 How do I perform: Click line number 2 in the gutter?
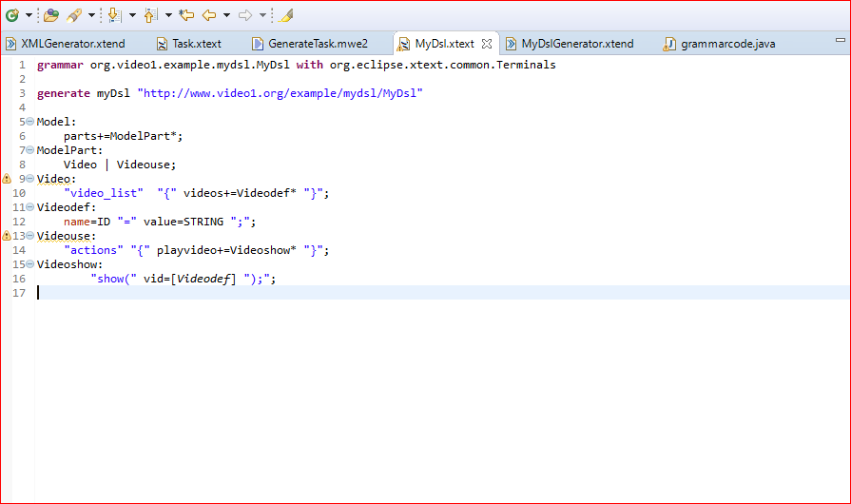[x=22, y=79]
